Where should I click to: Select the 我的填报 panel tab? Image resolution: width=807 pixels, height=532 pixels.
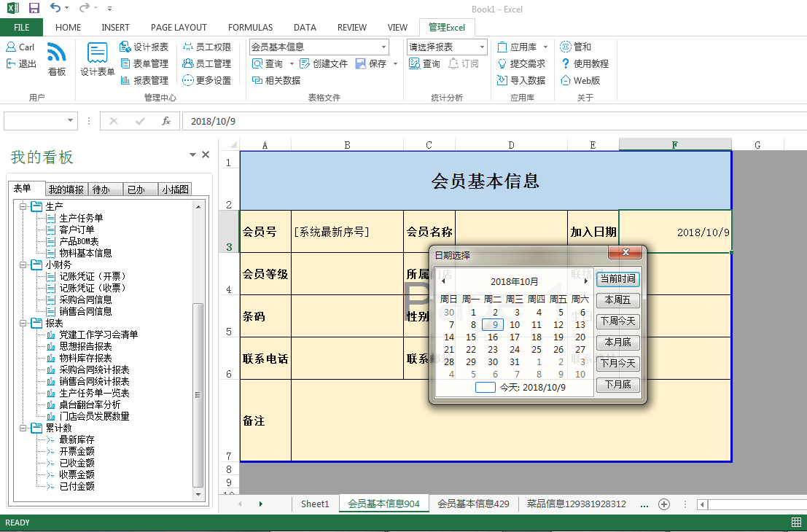coord(66,189)
